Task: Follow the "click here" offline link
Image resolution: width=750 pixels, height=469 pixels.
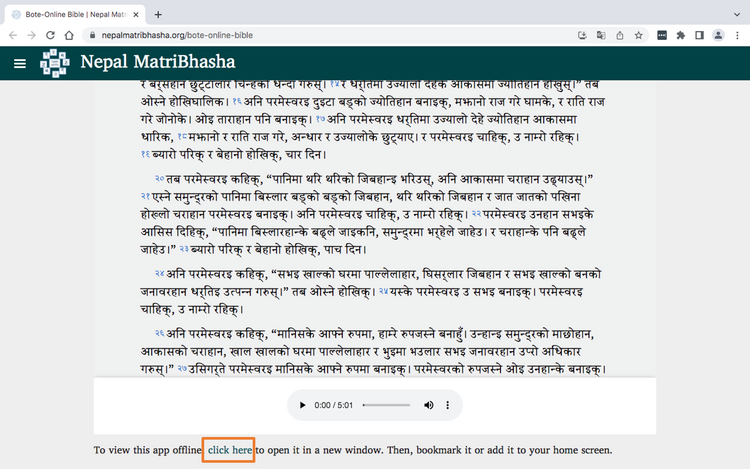Action: coord(230,451)
